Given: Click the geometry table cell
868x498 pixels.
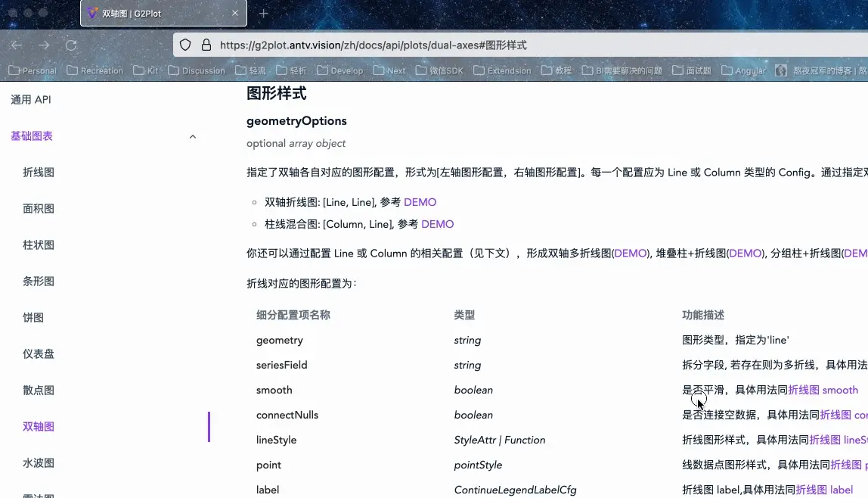Looking at the screenshot, I should pos(280,340).
